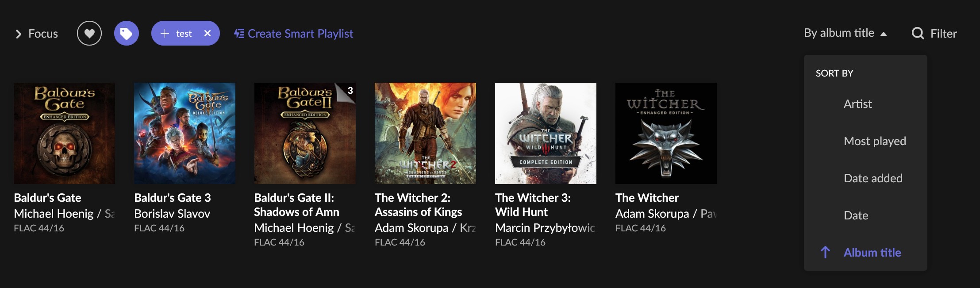This screenshot has width=980, height=288.
Task: Sort albums by Date added
Action: coord(873,178)
